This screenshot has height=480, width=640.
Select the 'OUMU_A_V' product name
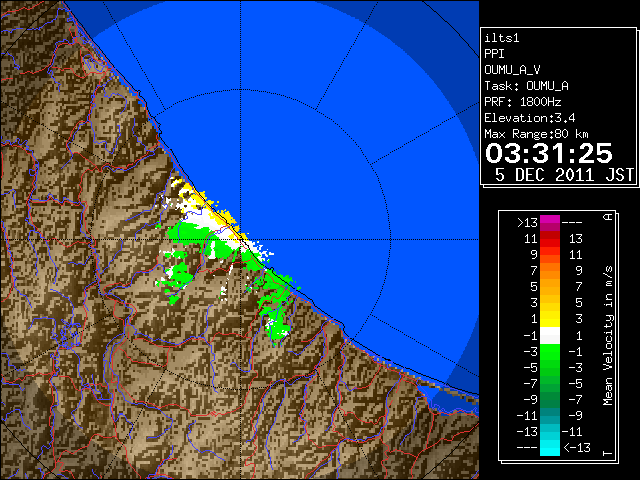click(512, 70)
